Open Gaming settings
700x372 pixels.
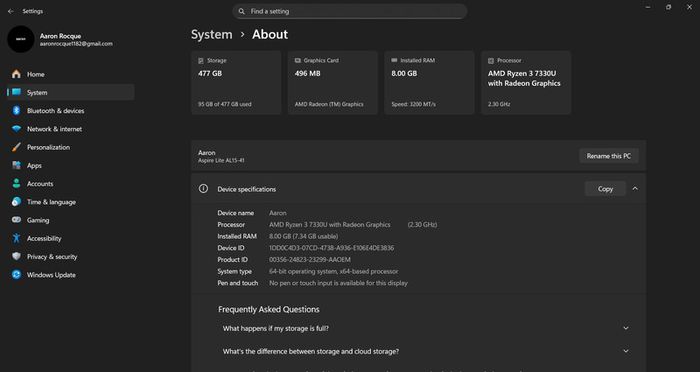tap(70, 220)
